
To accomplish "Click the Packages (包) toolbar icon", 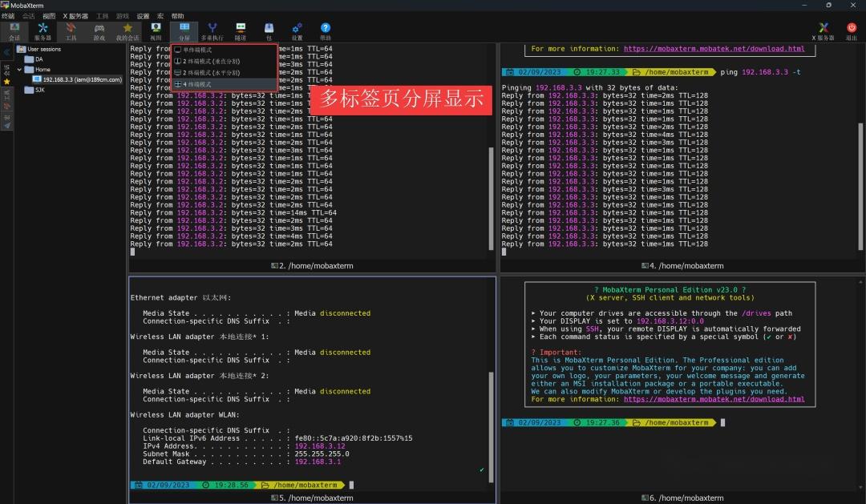I will coord(269,30).
